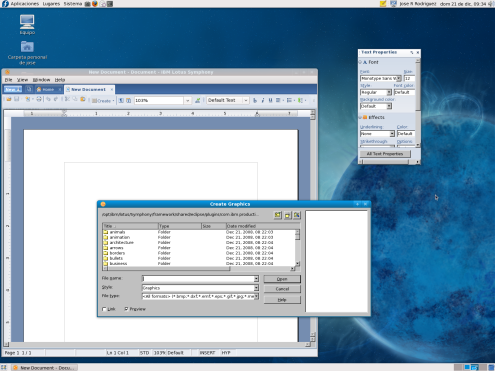Select the animals folder row
The height and width of the screenshot is (371, 495).
point(199,232)
